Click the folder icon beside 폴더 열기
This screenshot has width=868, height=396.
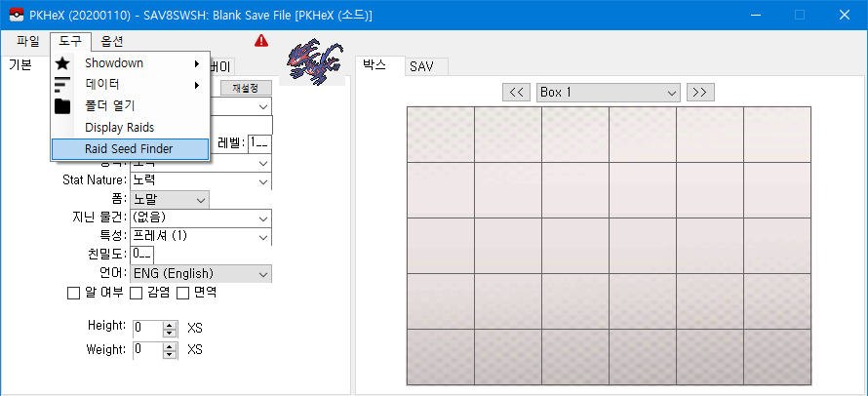[62, 105]
